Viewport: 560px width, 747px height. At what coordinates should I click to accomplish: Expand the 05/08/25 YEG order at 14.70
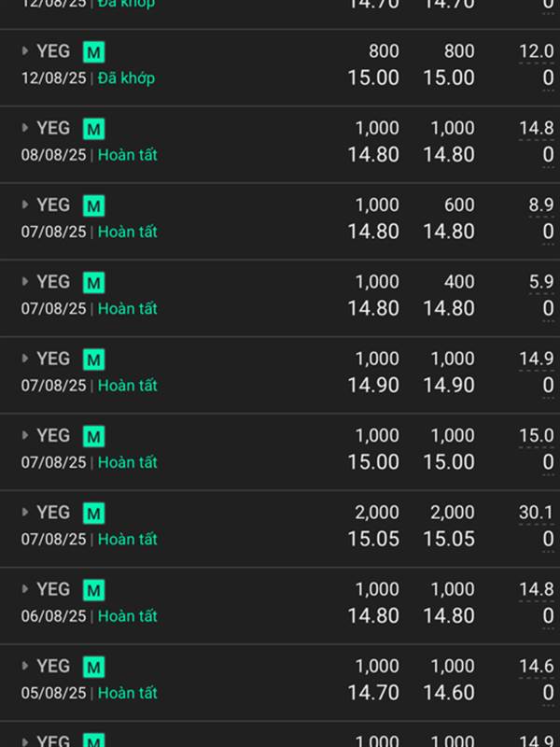(x=25, y=666)
